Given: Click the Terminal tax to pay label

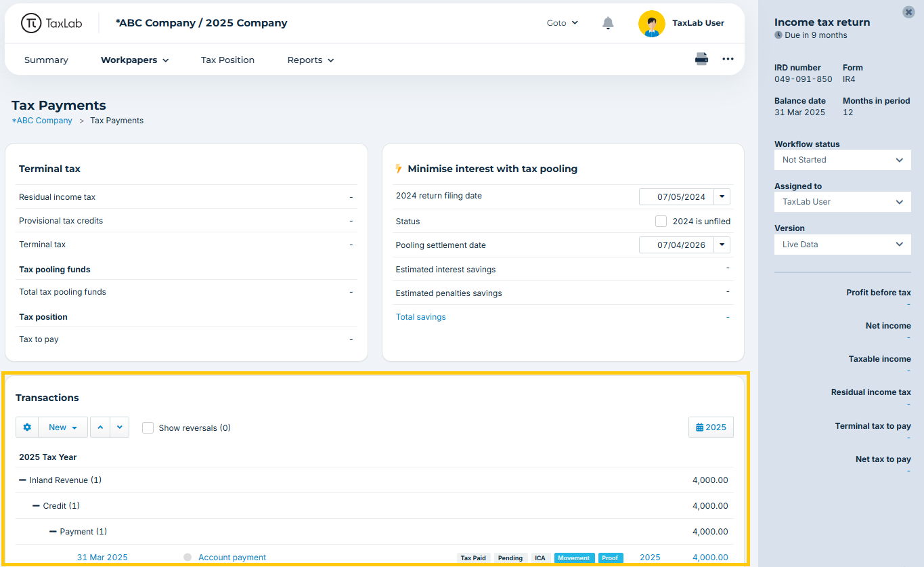Looking at the screenshot, I should [873, 426].
